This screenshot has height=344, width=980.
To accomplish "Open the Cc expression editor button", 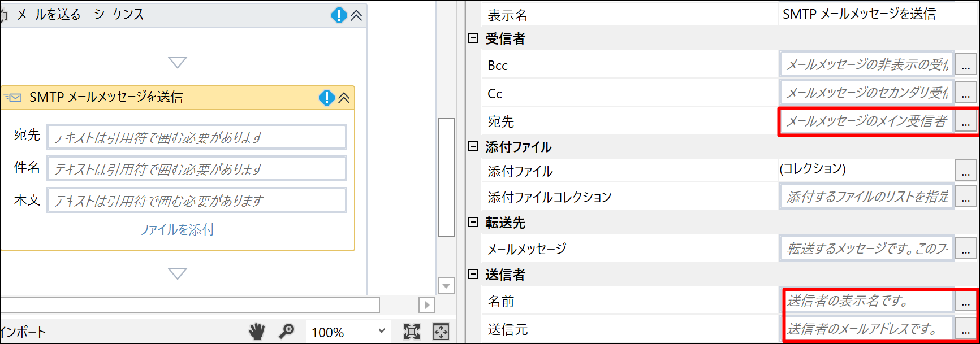I will [966, 92].
